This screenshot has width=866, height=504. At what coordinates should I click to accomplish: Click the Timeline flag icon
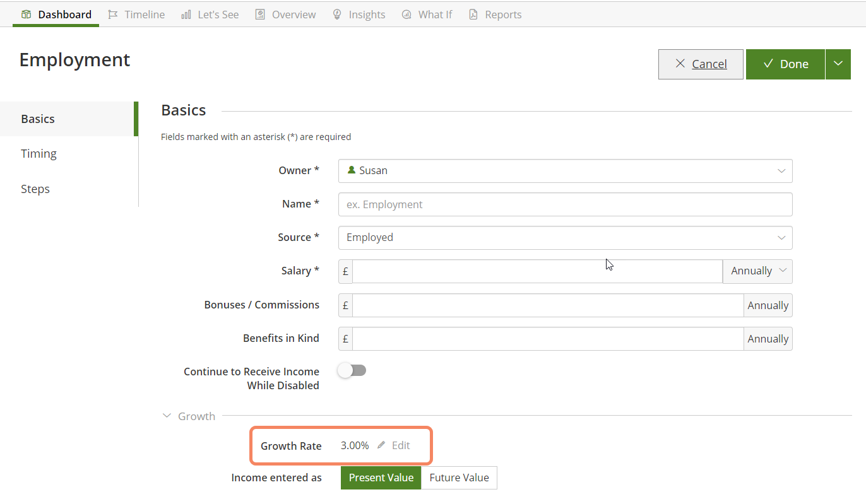tap(113, 15)
